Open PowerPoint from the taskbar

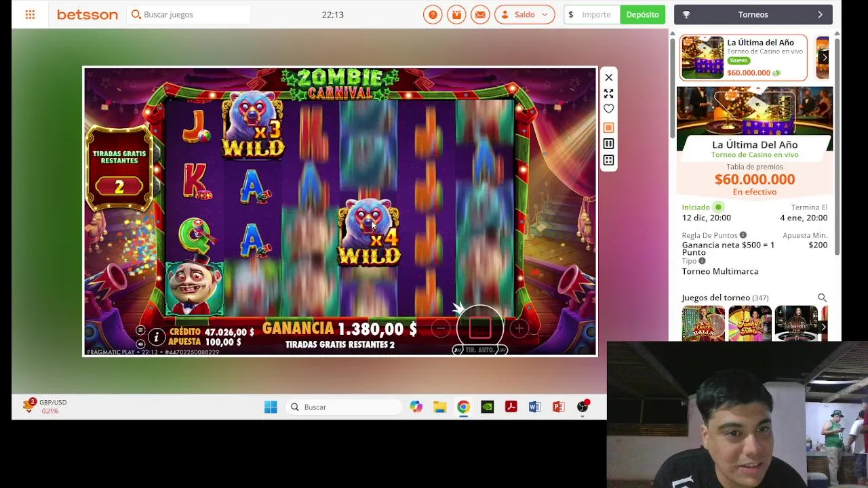click(558, 407)
